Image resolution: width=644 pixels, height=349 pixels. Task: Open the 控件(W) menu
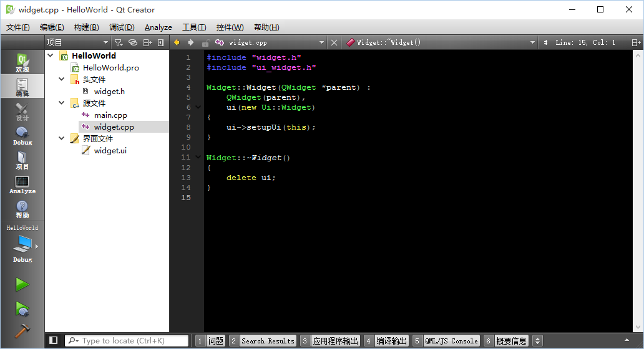[x=230, y=27]
